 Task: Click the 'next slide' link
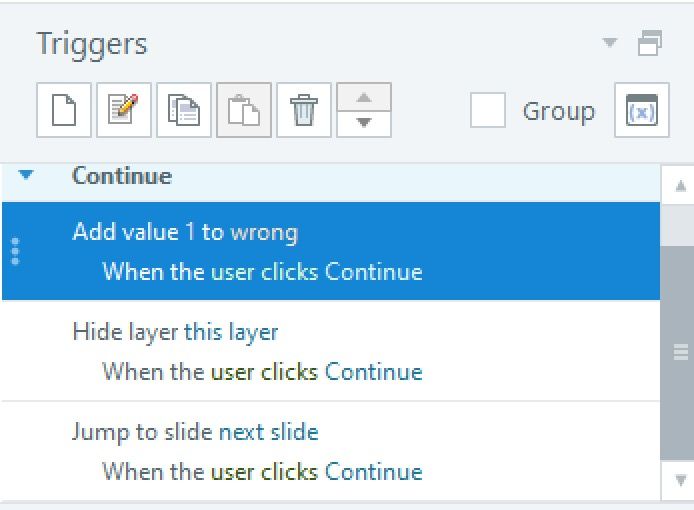click(x=268, y=432)
